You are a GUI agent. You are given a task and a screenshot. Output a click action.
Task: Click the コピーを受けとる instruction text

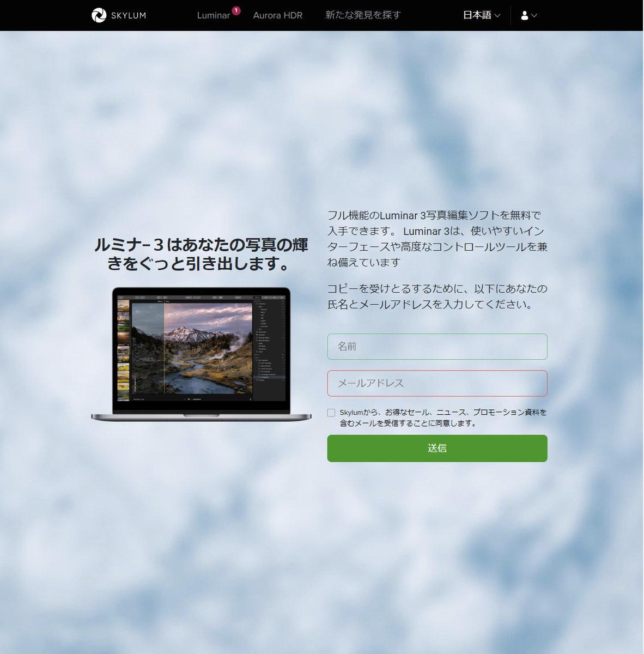[437, 296]
